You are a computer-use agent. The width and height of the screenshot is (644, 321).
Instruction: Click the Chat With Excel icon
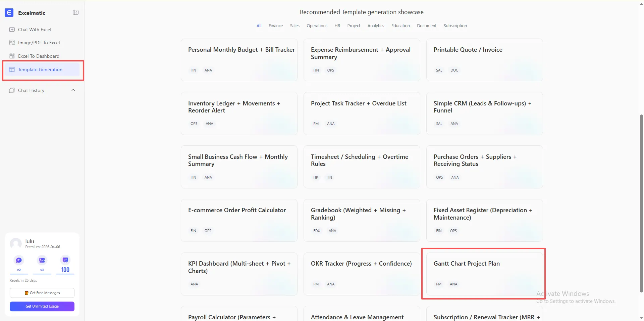point(12,30)
